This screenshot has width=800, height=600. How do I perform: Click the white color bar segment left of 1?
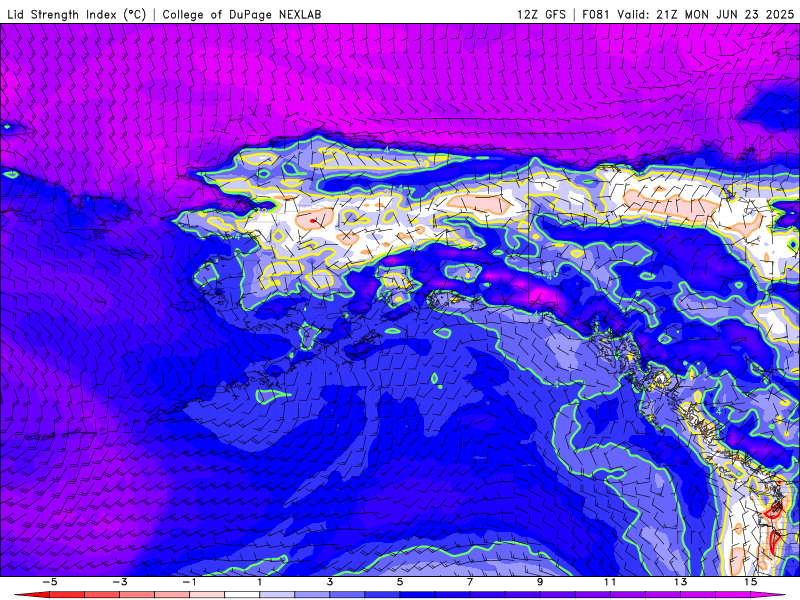242,595
